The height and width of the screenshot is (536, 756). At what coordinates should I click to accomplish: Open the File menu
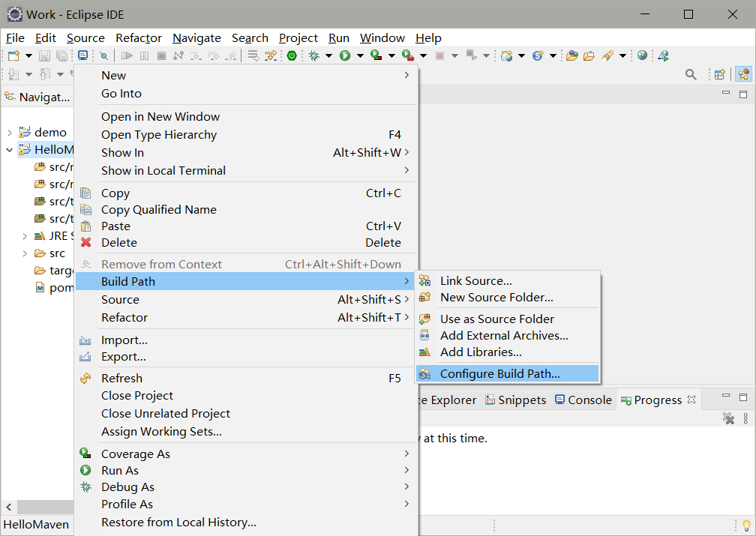pyautogui.click(x=15, y=38)
